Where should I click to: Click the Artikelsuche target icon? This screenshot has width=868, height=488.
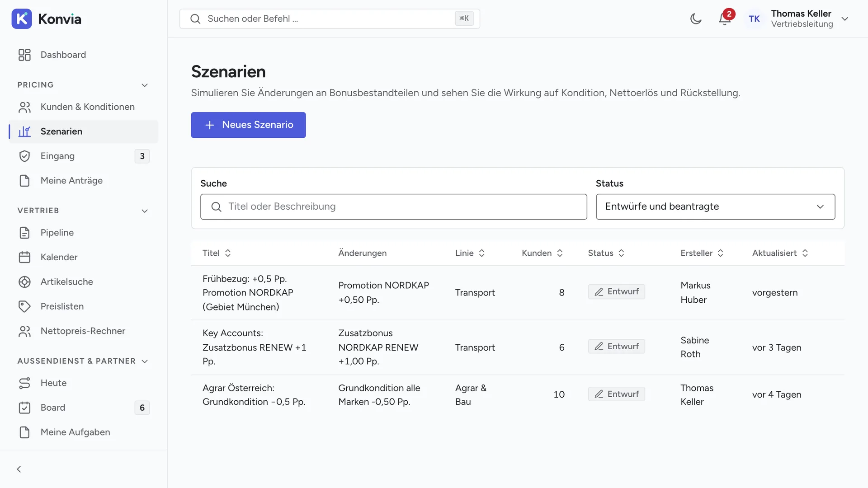(24, 282)
